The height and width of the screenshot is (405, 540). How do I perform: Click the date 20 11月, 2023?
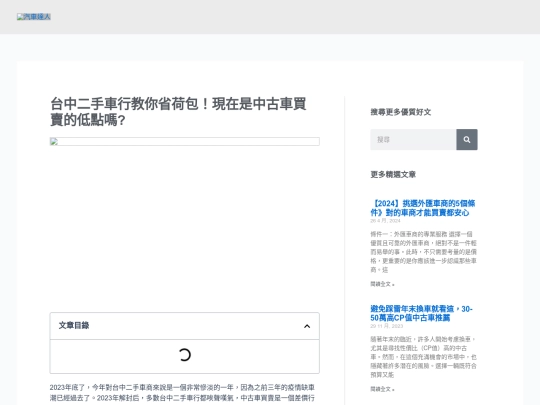pyautogui.click(x=386, y=326)
